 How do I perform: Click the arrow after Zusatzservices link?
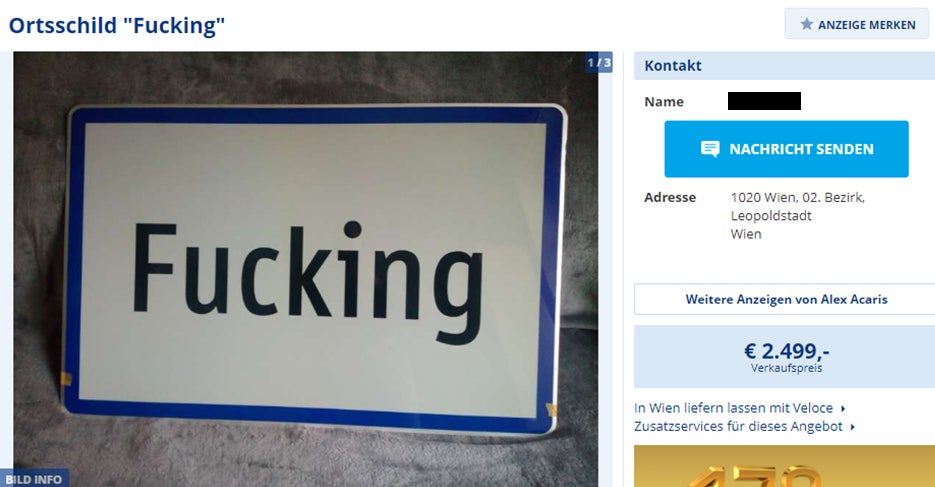coord(853,427)
